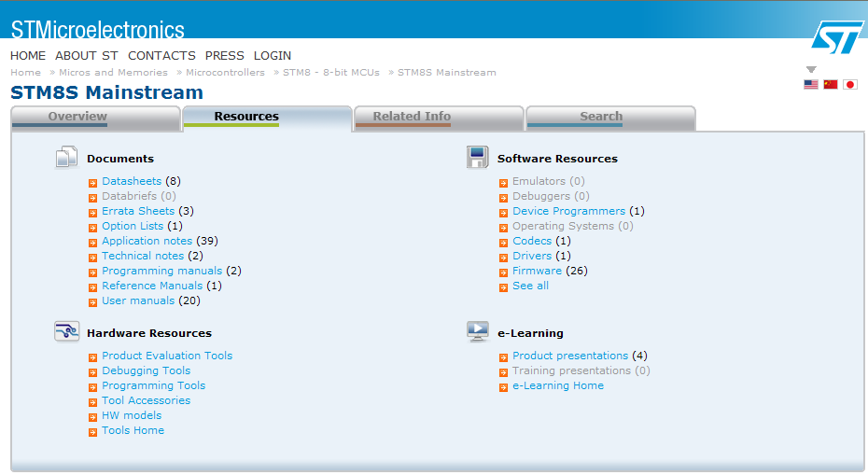Image resolution: width=868 pixels, height=475 pixels.
Task: Open the Search tab
Action: pyautogui.click(x=610, y=118)
